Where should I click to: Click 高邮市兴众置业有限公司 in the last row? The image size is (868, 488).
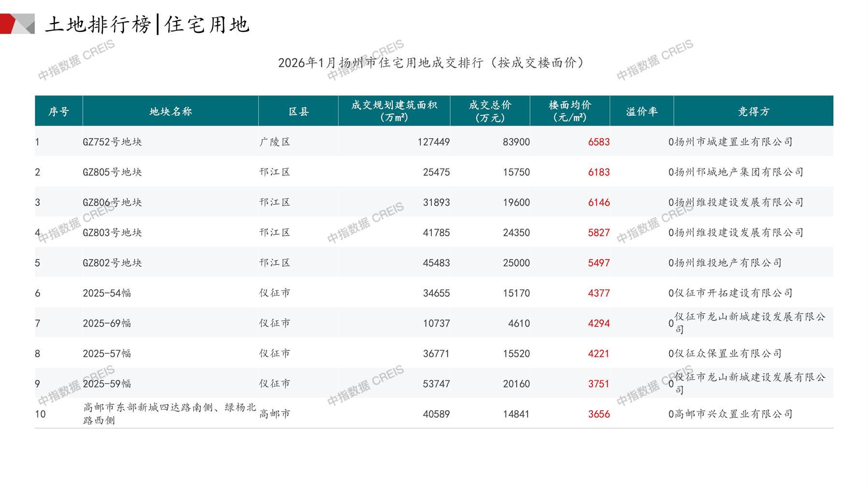[x=733, y=414]
